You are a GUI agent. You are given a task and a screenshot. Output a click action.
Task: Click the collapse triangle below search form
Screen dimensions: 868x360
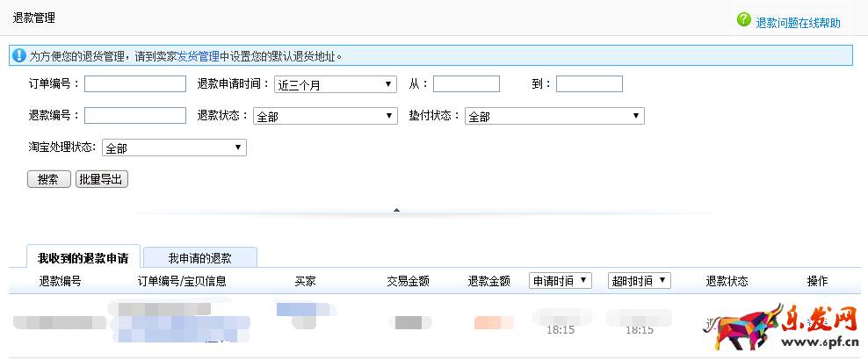(396, 210)
